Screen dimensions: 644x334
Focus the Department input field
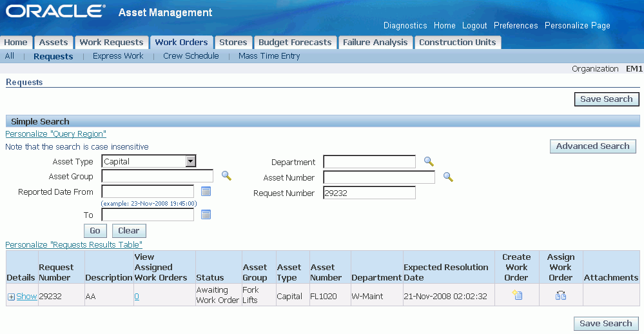click(x=369, y=161)
